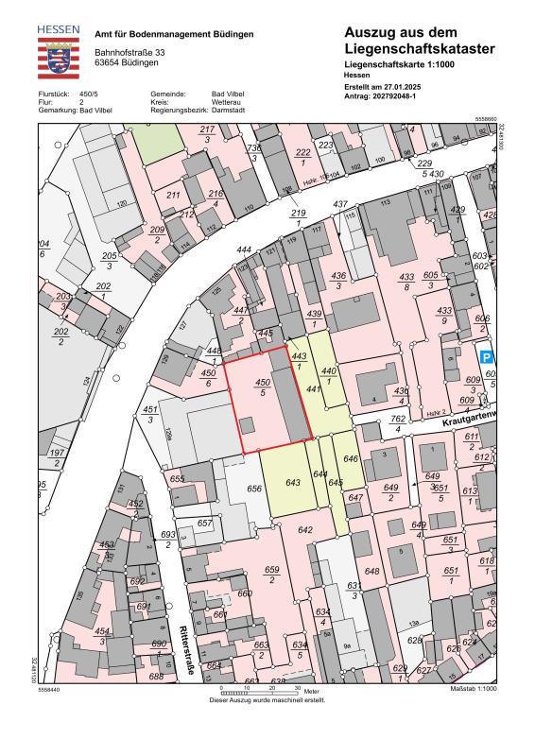Click the blue parking P symbol

click(x=487, y=357)
